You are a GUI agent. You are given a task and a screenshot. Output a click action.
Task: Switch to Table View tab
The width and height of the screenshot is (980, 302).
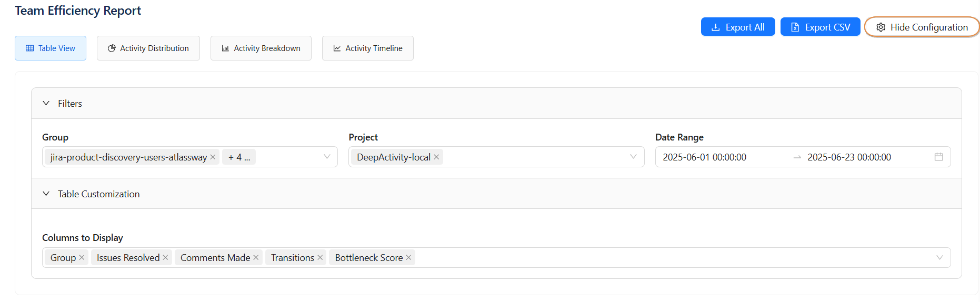tap(51, 48)
